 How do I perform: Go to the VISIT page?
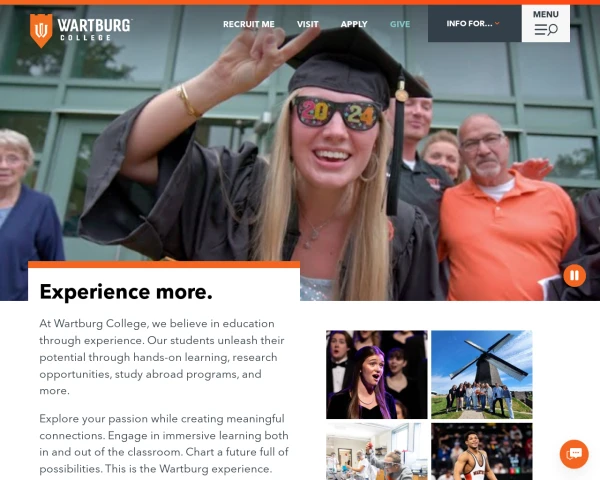307,24
